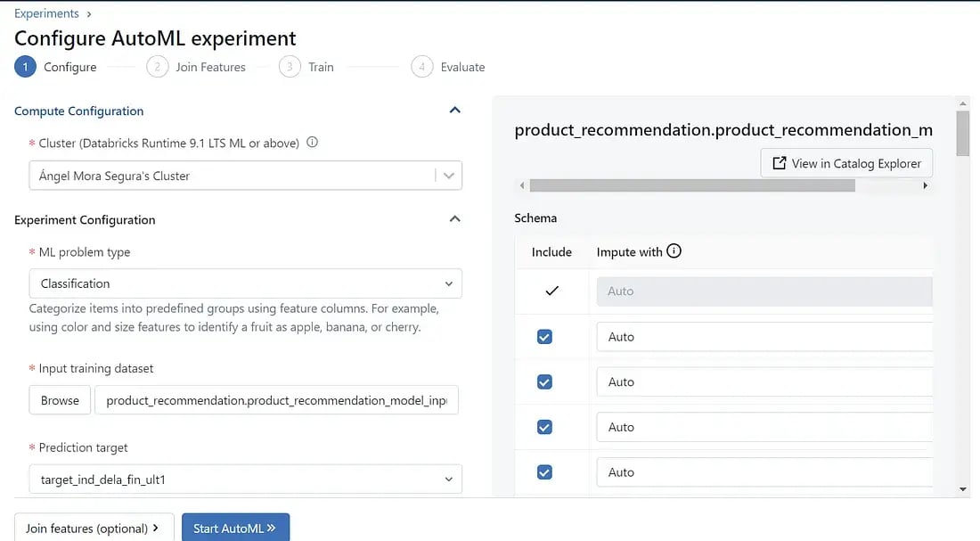Click step 2 Join Features circle
This screenshot has width=980, height=541.
157,67
